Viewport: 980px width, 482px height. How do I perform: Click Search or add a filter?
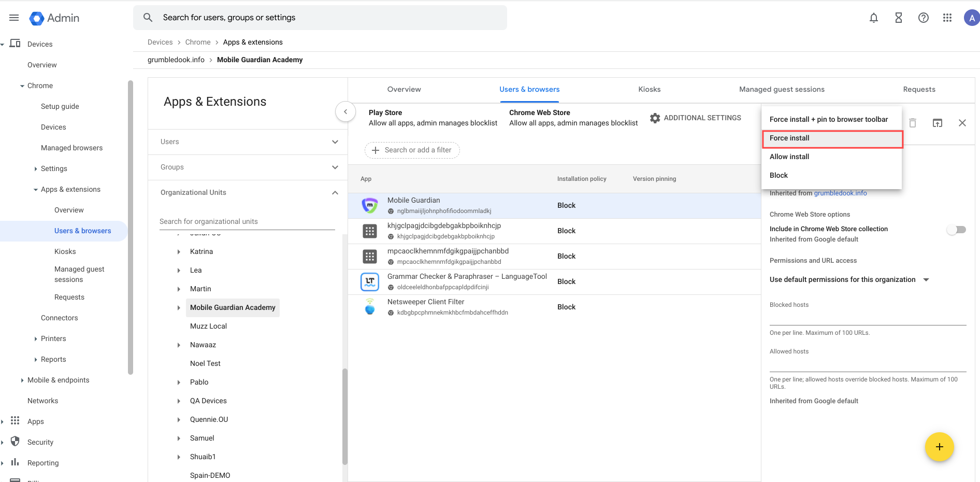(412, 150)
